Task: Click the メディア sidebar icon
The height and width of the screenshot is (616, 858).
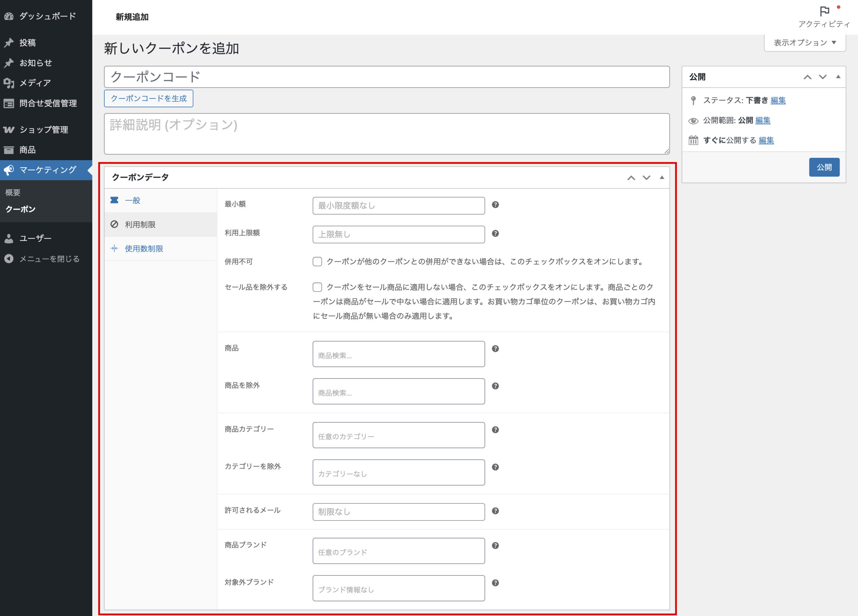Action: 9,83
